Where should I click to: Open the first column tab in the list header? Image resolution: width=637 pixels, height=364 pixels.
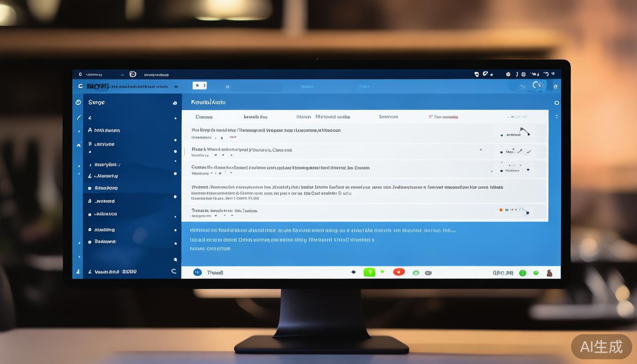(204, 117)
